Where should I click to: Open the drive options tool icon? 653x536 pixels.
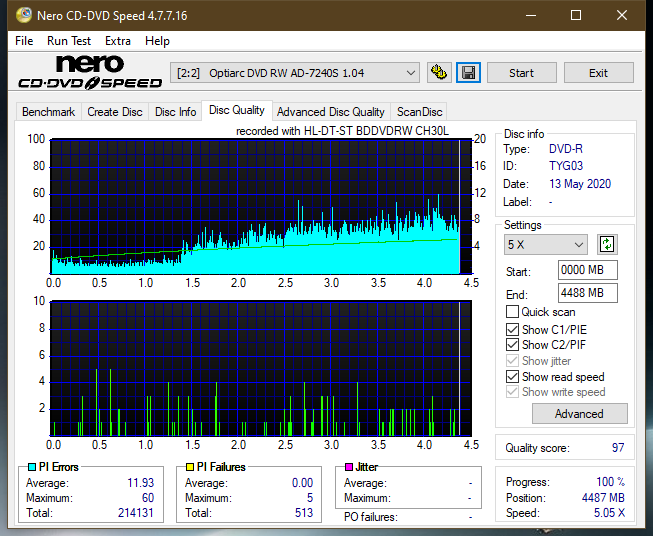(x=439, y=73)
